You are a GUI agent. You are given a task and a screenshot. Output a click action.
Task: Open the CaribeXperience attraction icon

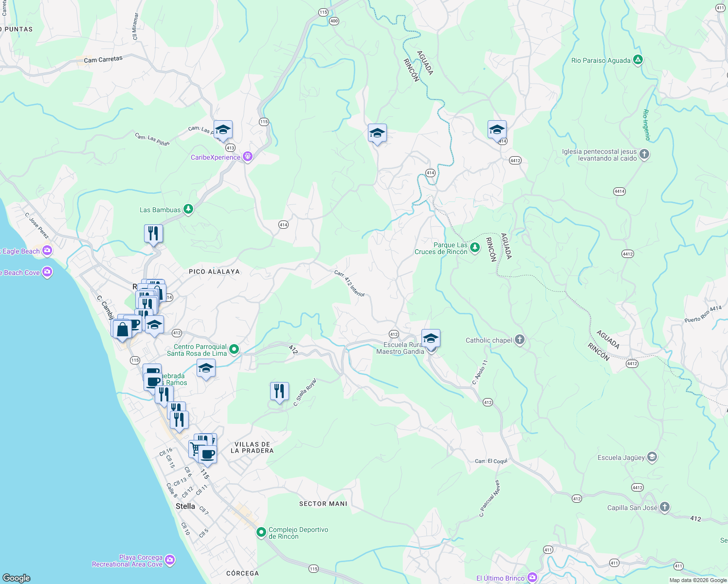247,157
